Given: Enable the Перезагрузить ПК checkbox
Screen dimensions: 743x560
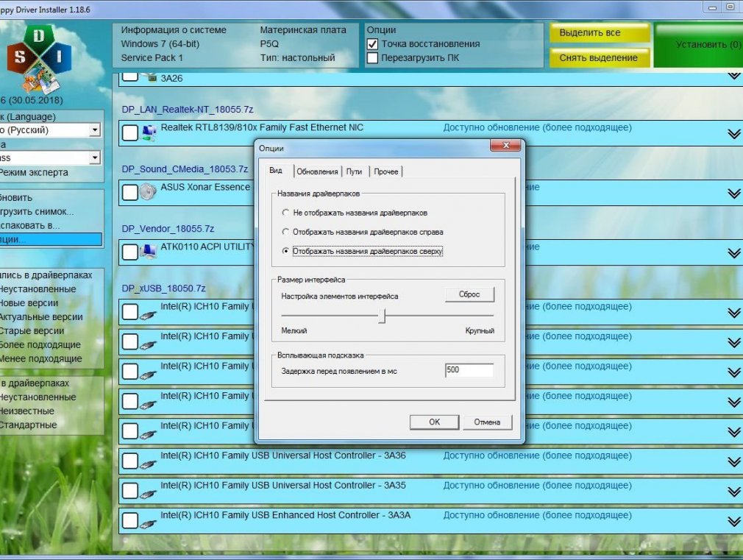Looking at the screenshot, I should pos(372,58).
